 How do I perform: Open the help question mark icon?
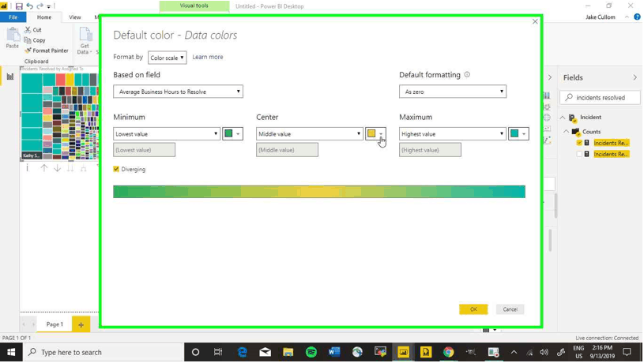click(x=637, y=17)
